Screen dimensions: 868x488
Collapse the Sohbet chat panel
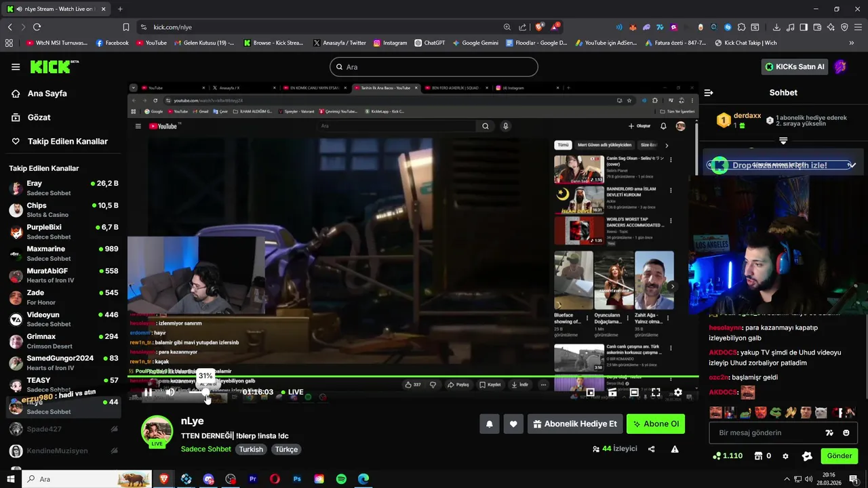click(x=709, y=93)
